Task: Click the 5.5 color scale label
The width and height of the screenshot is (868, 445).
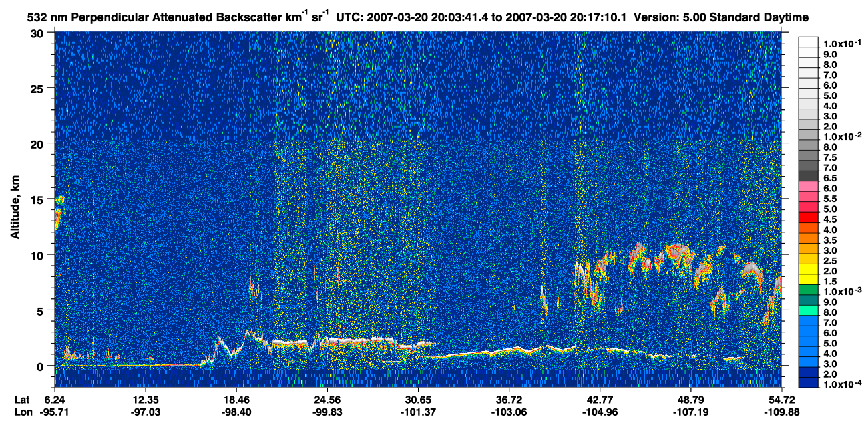Action: tap(830, 197)
